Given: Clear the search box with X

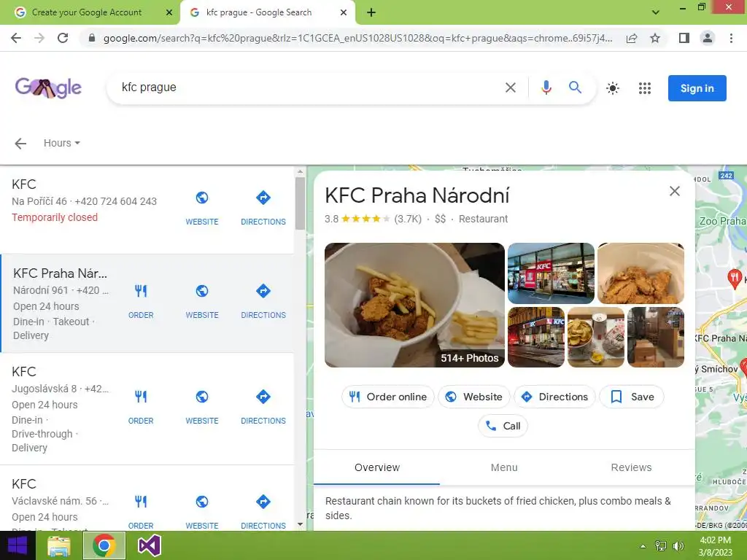Looking at the screenshot, I should (x=510, y=87).
